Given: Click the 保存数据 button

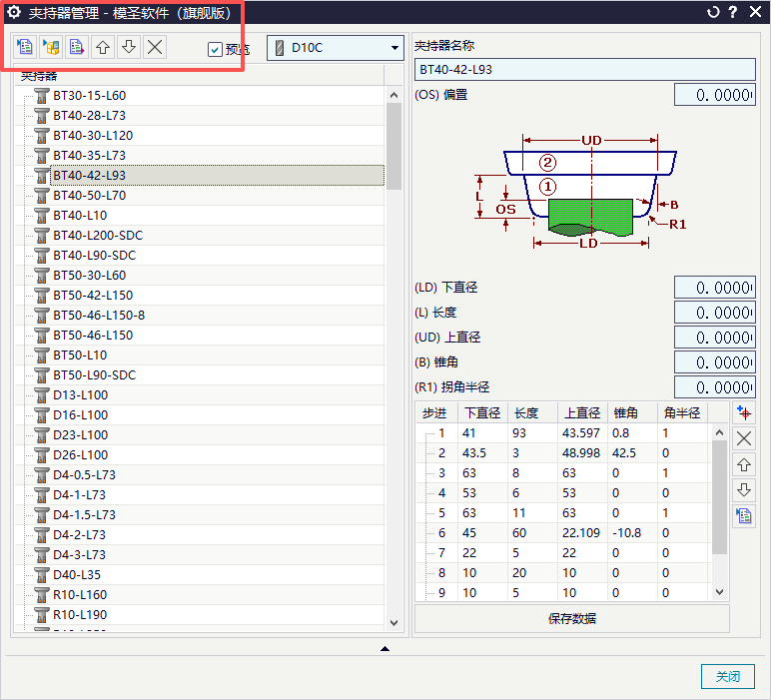Looking at the screenshot, I should pyautogui.click(x=572, y=618).
